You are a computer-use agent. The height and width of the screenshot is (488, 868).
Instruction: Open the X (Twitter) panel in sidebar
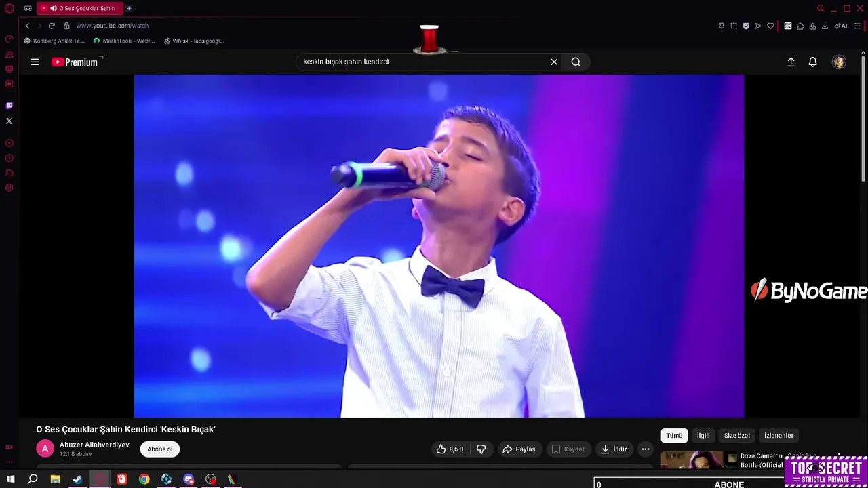tap(9, 121)
